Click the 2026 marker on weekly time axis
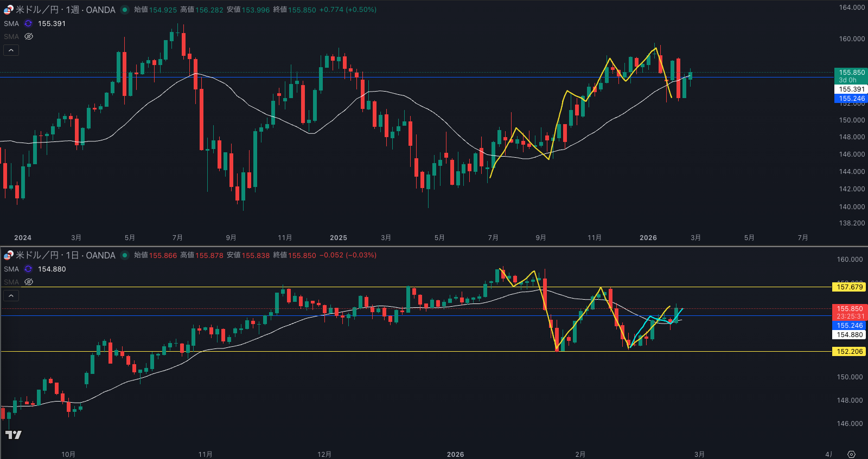This screenshot has width=868, height=459. pyautogui.click(x=648, y=238)
